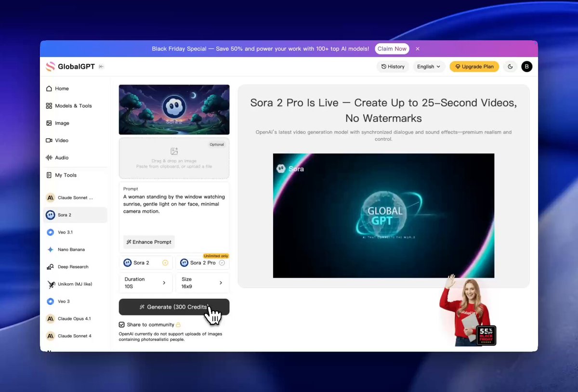Viewport: 578px width, 392px height.
Task: Click Generate (300 Credits) button
Action: (174, 307)
